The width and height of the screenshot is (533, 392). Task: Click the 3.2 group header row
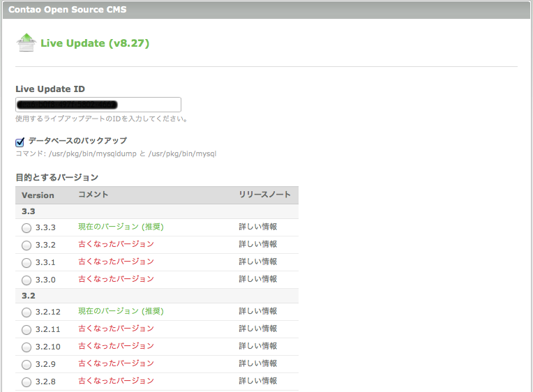[157, 296]
